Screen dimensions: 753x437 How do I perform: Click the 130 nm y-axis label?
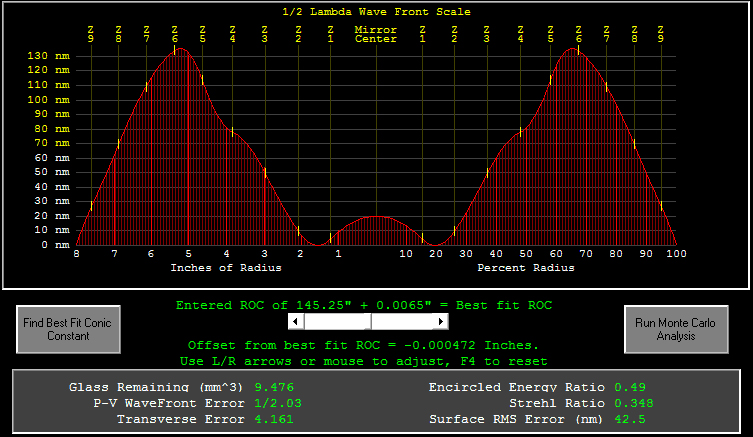coord(49,56)
